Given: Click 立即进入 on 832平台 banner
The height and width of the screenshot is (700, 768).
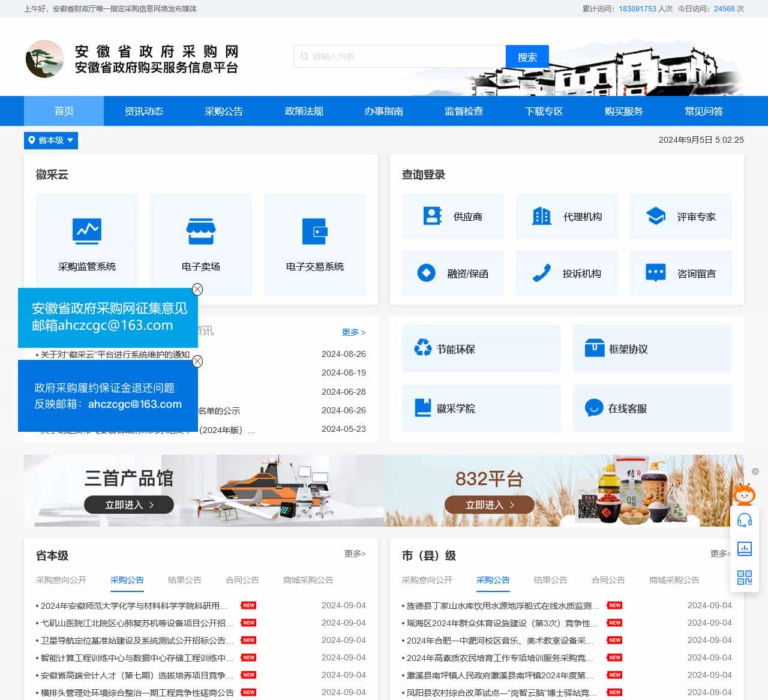Looking at the screenshot, I should [x=490, y=505].
